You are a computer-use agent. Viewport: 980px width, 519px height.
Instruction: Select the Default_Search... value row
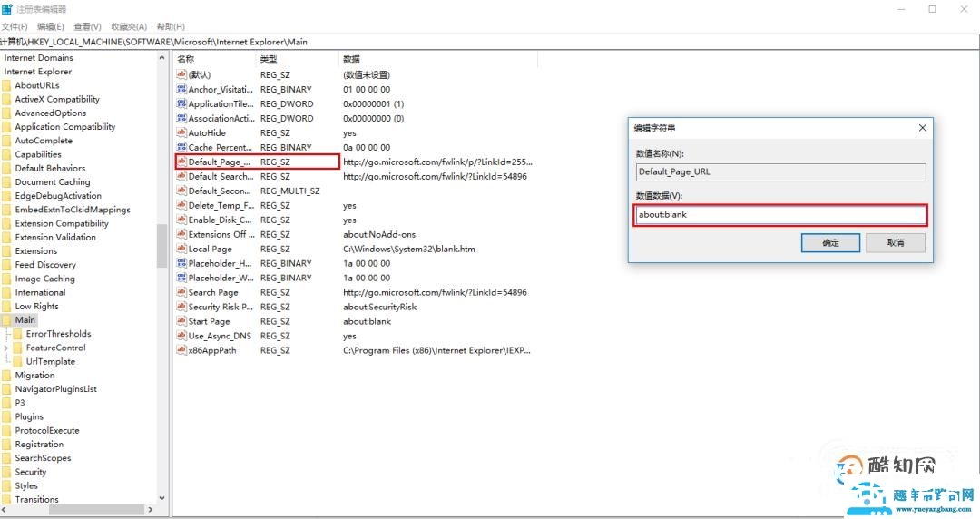(x=355, y=176)
